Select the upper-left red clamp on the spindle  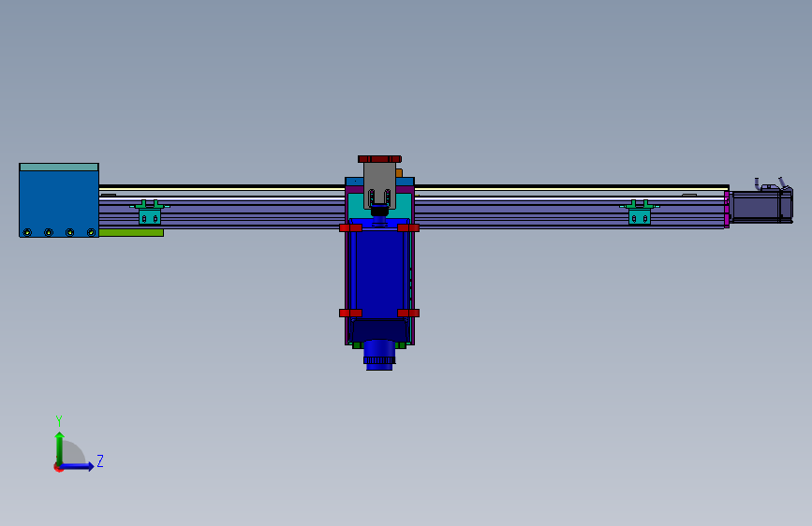350,227
